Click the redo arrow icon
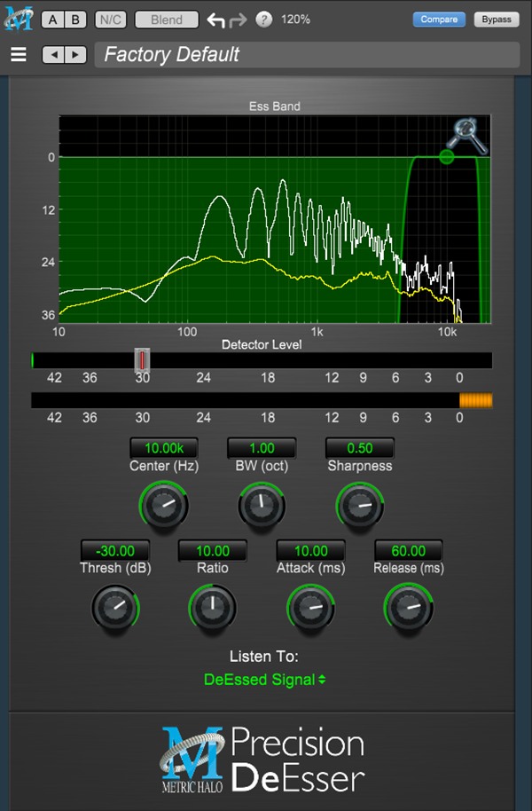The width and height of the screenshot is (532, 811). 238,20
